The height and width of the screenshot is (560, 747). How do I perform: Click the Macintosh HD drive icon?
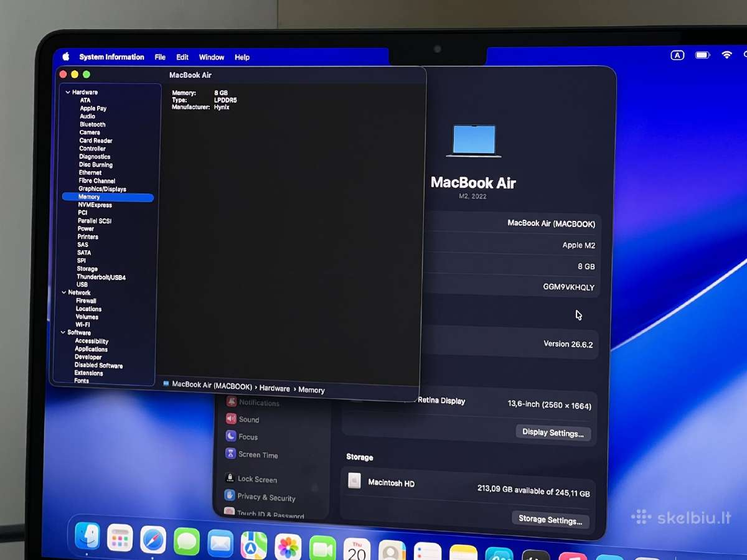[354, 480]
